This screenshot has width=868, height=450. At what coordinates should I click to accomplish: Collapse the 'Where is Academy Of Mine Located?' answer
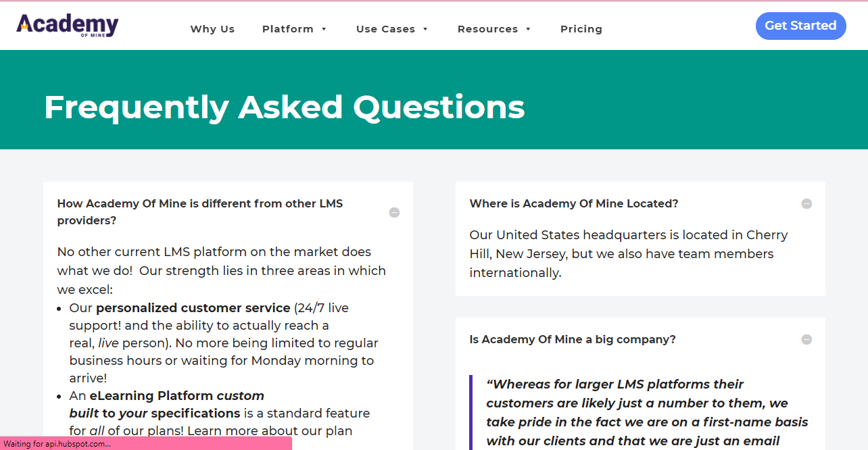click(x=806, y=203)
